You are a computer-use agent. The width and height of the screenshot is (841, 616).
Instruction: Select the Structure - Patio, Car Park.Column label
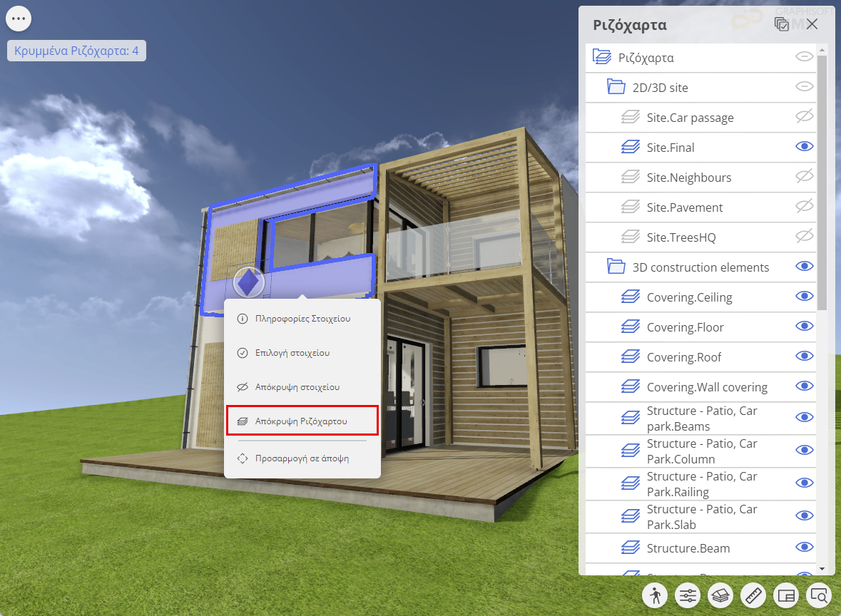(x=702, y=451)
